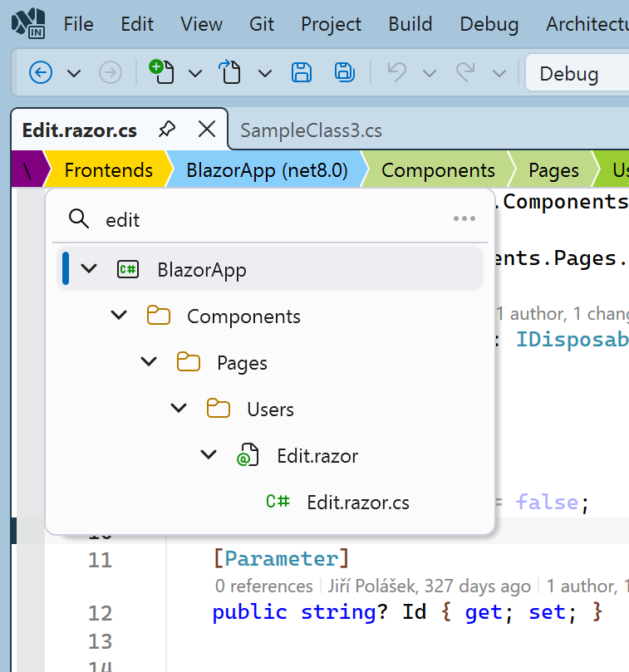Click the search magnifier icon

[x=79, y=218]
